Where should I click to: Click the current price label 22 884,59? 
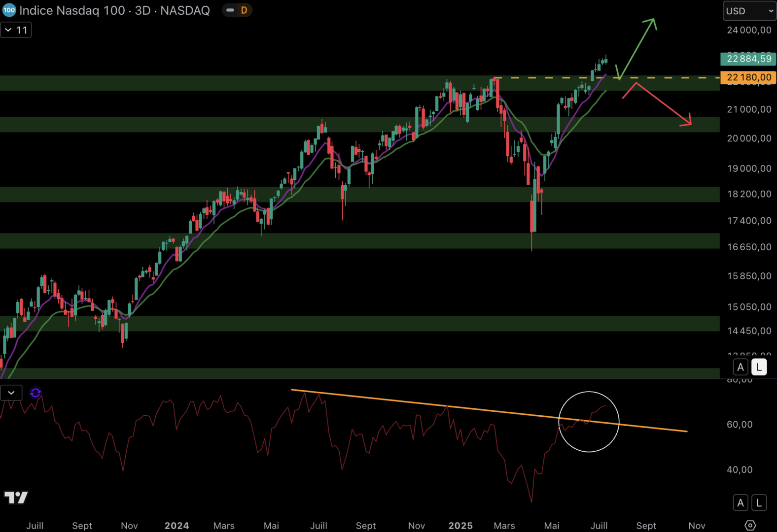(x=748, y=59)
